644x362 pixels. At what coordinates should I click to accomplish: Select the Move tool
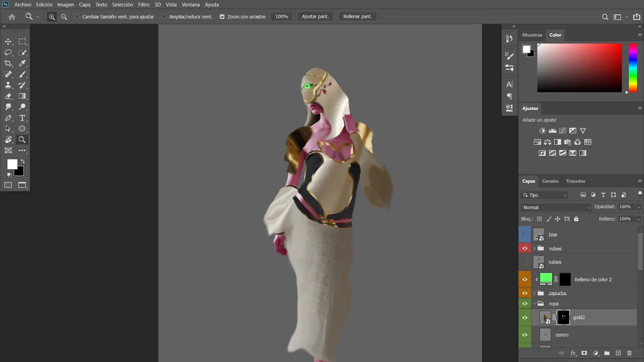point(8,42)
